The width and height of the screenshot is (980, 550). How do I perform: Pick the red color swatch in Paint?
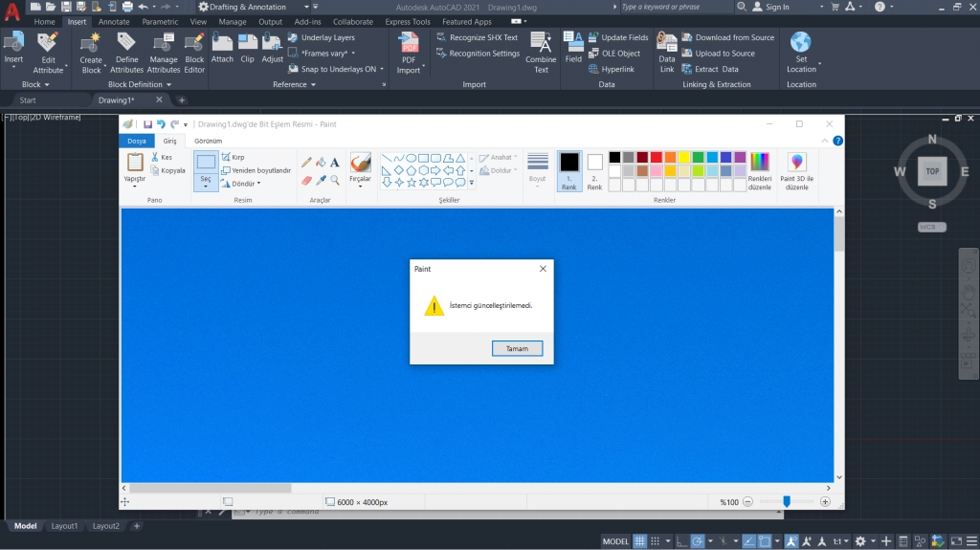[657, 157]
